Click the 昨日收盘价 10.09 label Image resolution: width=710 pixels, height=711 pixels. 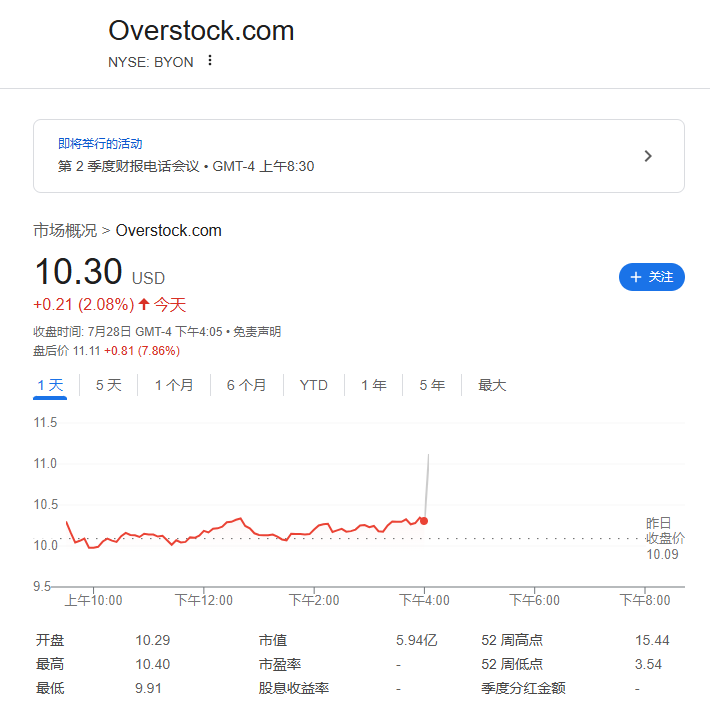(x=665, y=538)
